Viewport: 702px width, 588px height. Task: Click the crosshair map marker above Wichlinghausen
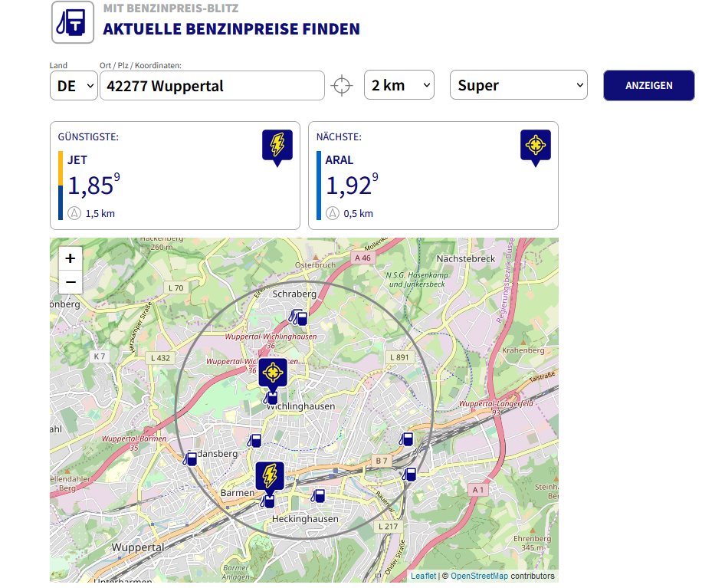[273, 373]
